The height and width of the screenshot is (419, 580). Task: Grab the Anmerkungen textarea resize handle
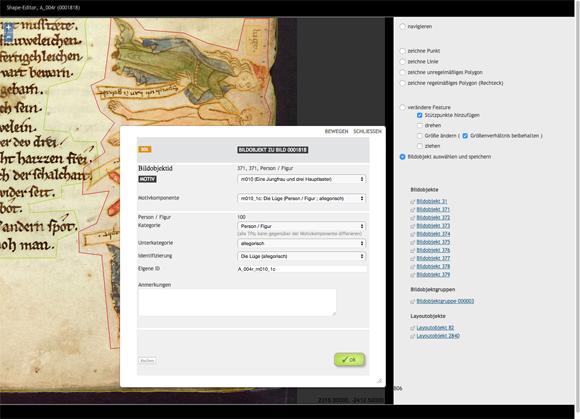(x=334, y=314)
